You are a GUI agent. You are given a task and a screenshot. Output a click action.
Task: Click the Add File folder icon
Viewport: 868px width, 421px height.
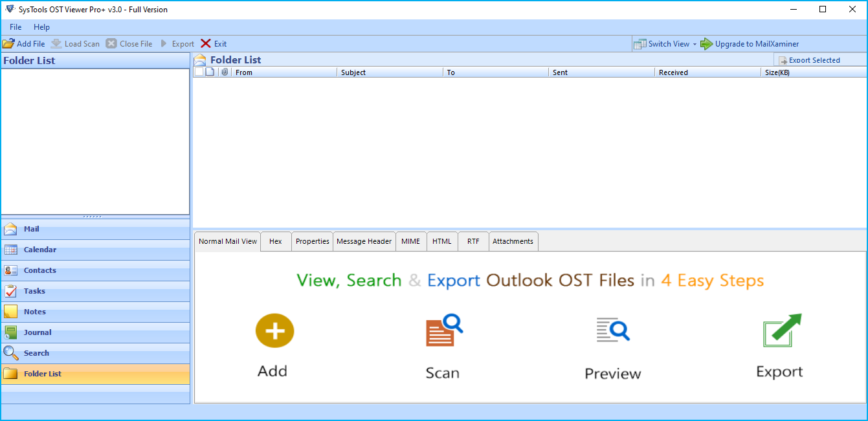click(8, 43)
